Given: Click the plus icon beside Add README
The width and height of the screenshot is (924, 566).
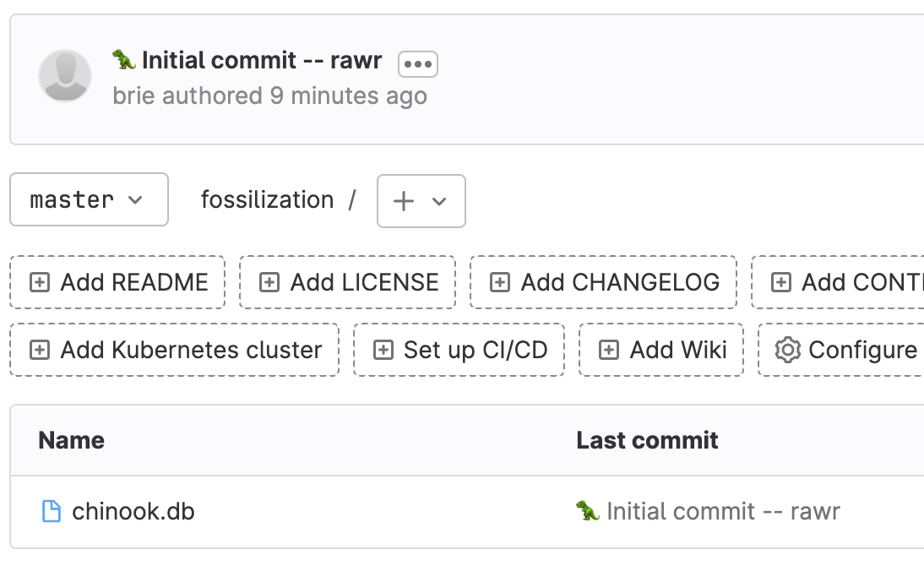Looking at the screenshot, I should point(40,282).
